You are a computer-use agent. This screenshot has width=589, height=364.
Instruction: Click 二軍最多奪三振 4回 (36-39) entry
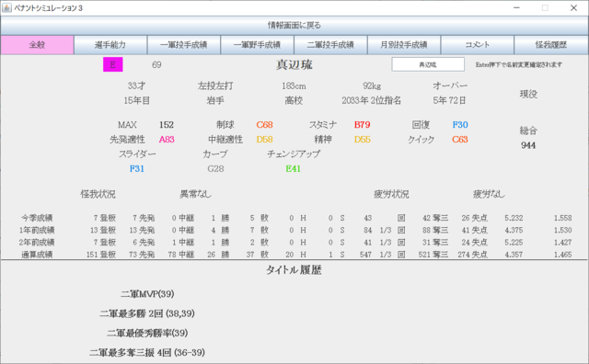tap(147, 352)
